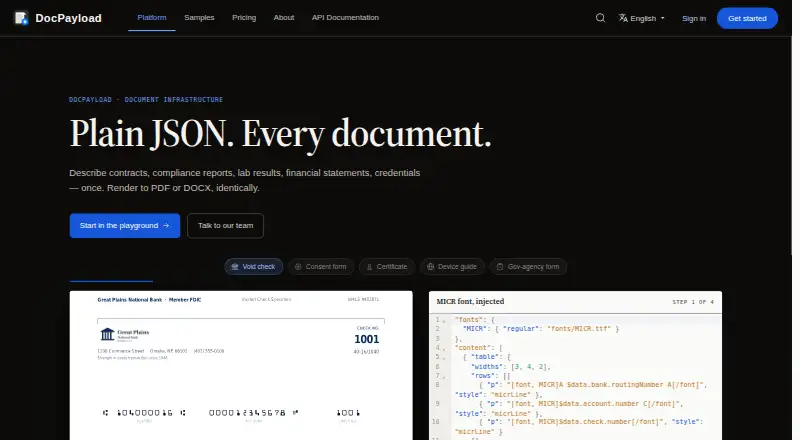Click the Get started button

[747, 18]
